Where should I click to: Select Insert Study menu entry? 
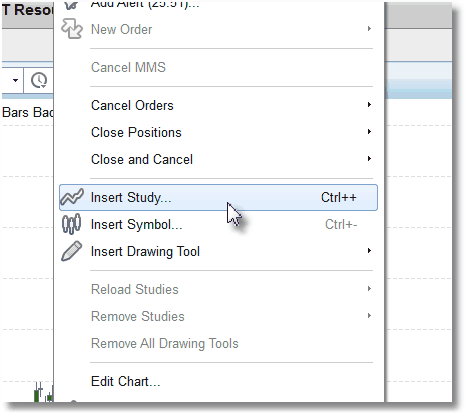(x=218, y=197)
